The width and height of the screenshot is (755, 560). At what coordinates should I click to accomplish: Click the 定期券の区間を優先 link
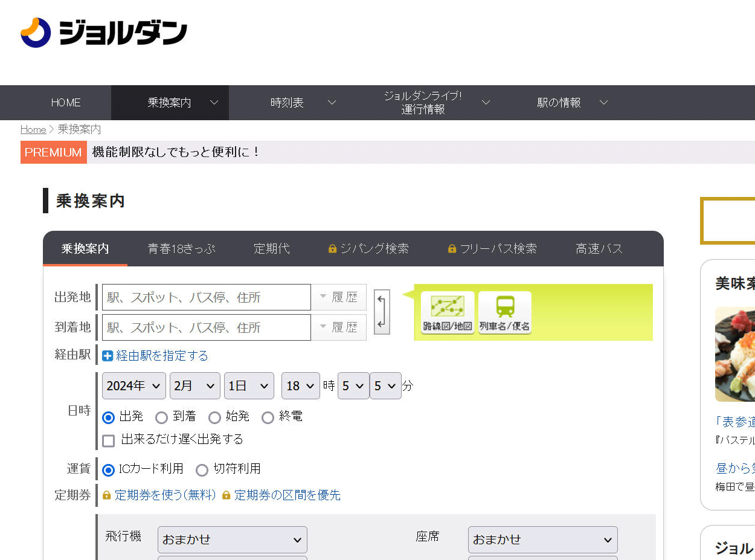coord(287,495)
